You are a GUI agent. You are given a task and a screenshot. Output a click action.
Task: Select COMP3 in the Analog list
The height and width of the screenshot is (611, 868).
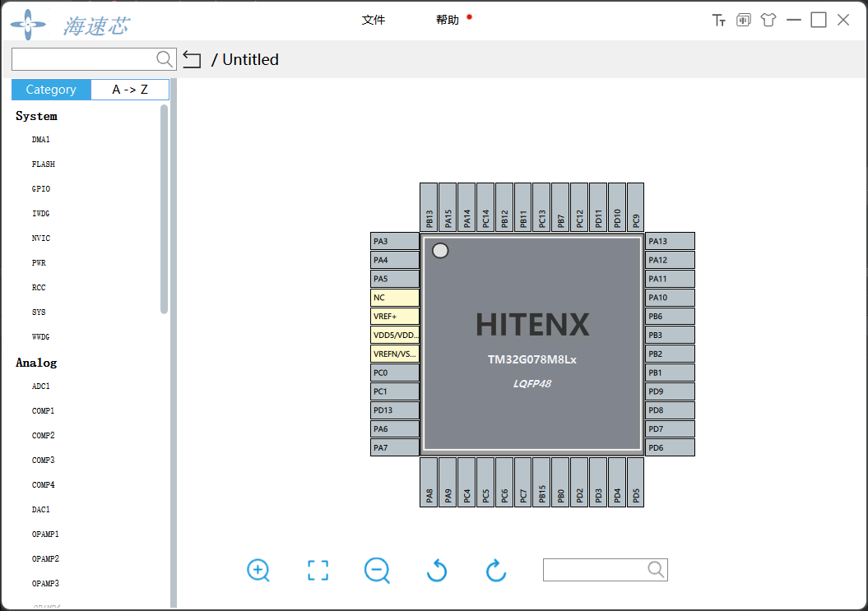pos(43,461)
